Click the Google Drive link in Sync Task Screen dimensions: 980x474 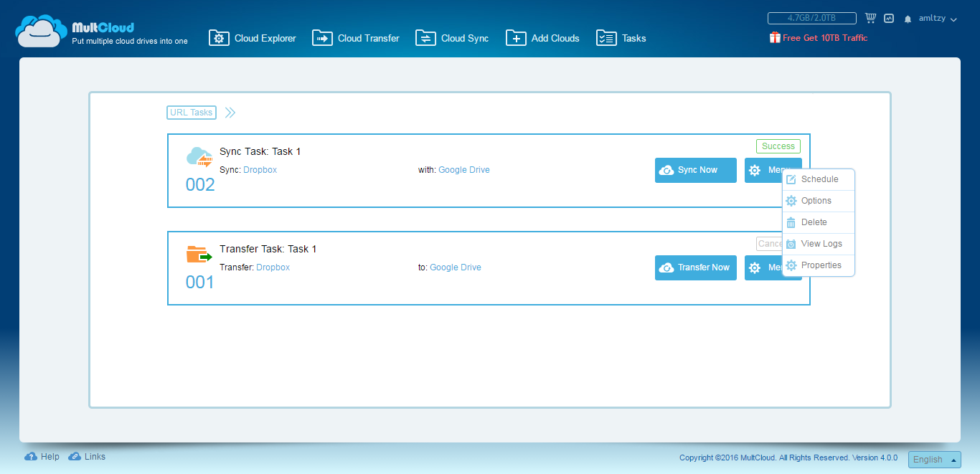coord(464,170)
